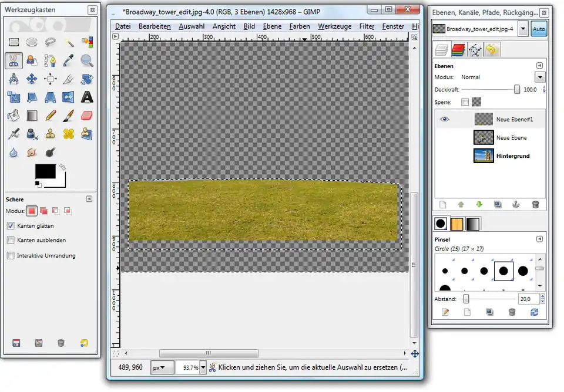Open the Filter menu

coord(367,26)
